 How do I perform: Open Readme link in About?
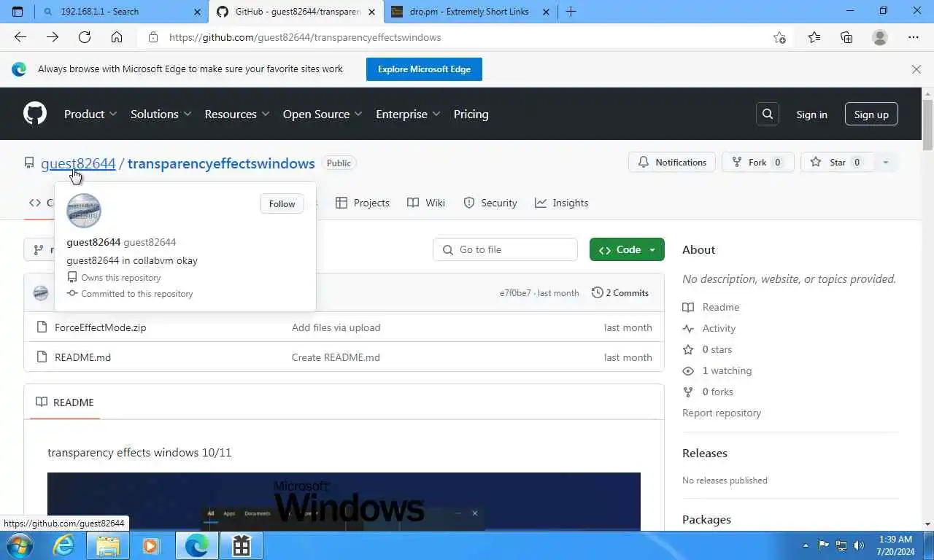coord(720,308)
